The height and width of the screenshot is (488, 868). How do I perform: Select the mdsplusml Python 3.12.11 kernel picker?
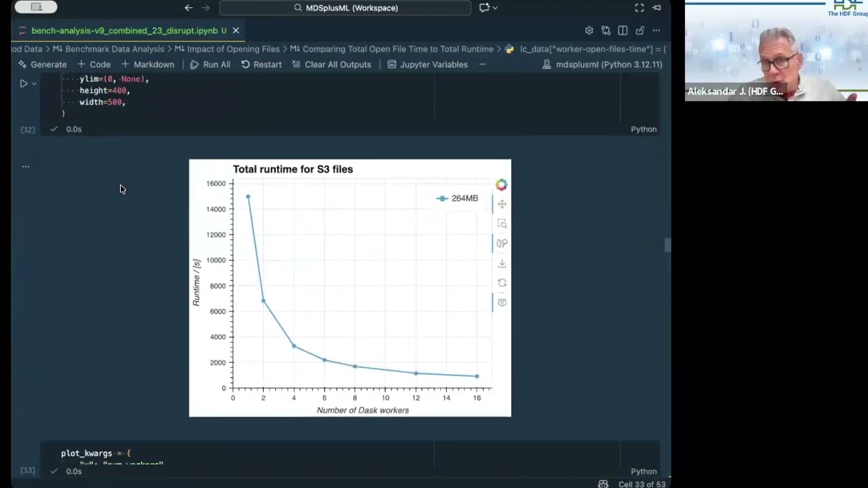[603, 64]
